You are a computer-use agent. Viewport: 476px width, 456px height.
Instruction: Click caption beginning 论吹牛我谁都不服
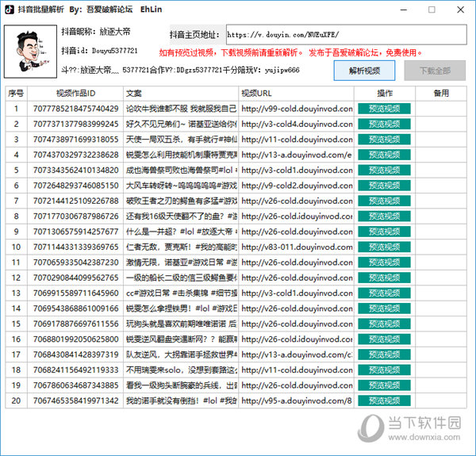pyautogui.click(x=181, y=109)
